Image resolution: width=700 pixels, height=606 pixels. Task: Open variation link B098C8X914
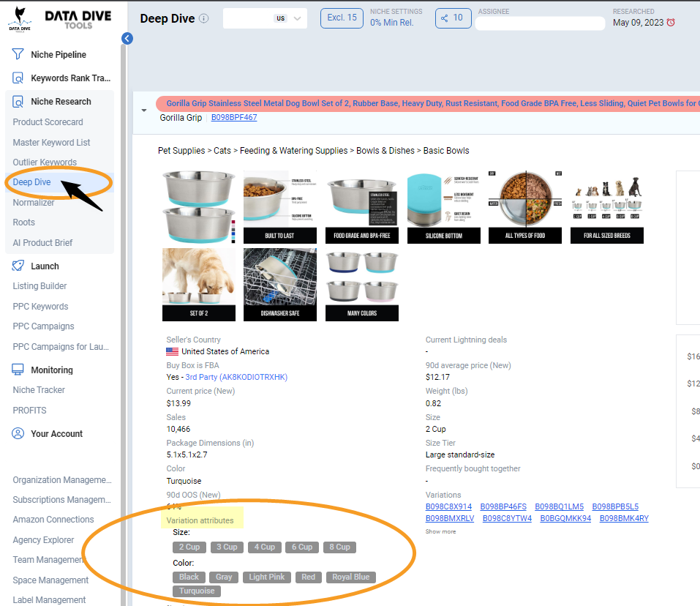coord(448,507)
